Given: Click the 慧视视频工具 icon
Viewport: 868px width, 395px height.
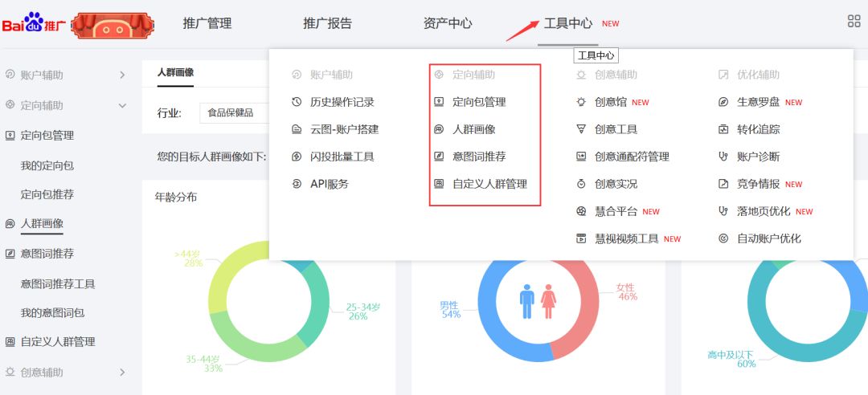Looking at the screenshot, I should coord(581,238).
